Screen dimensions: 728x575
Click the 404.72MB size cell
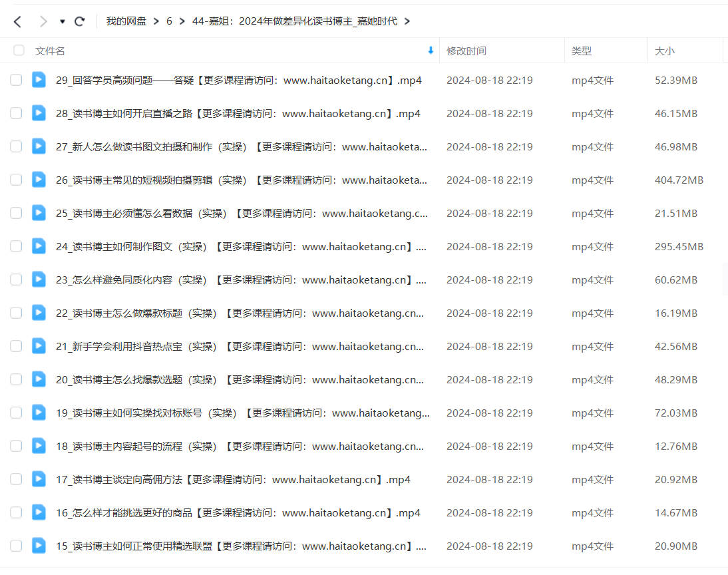[679, 180]
